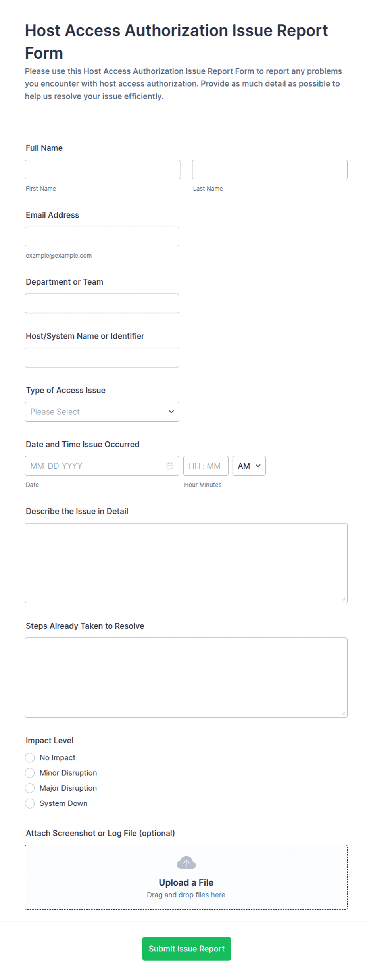This screenshot has width=369, height=980.
Task: Focus the First Name input field
Action: click(x=102, y=169)
